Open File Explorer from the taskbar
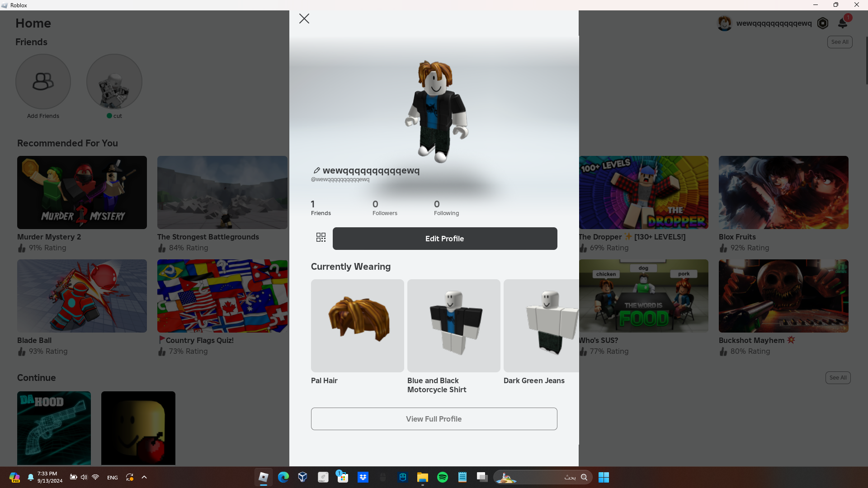The image size is (868, 488). (x=423, y=477)
